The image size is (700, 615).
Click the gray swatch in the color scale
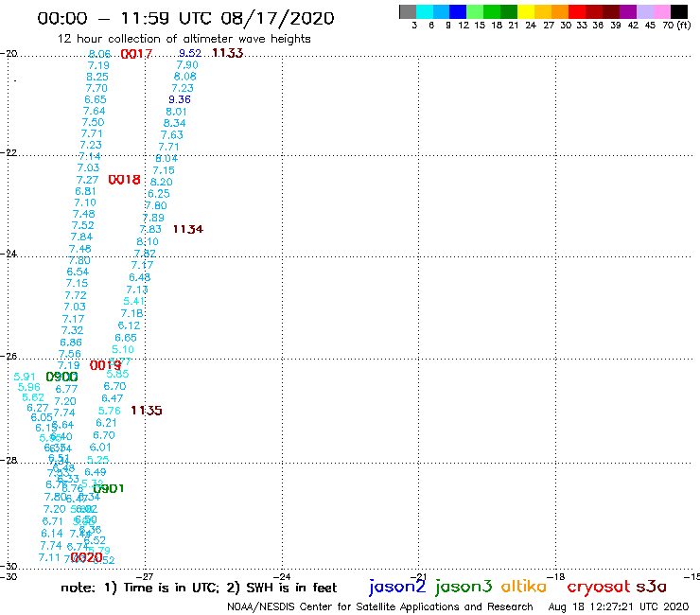(x=408, y=11)
